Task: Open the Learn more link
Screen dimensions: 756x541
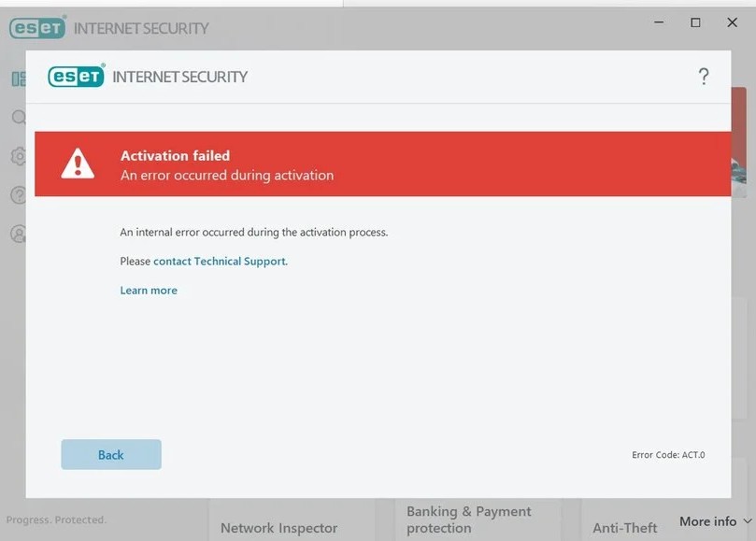Action: [149, 291]
